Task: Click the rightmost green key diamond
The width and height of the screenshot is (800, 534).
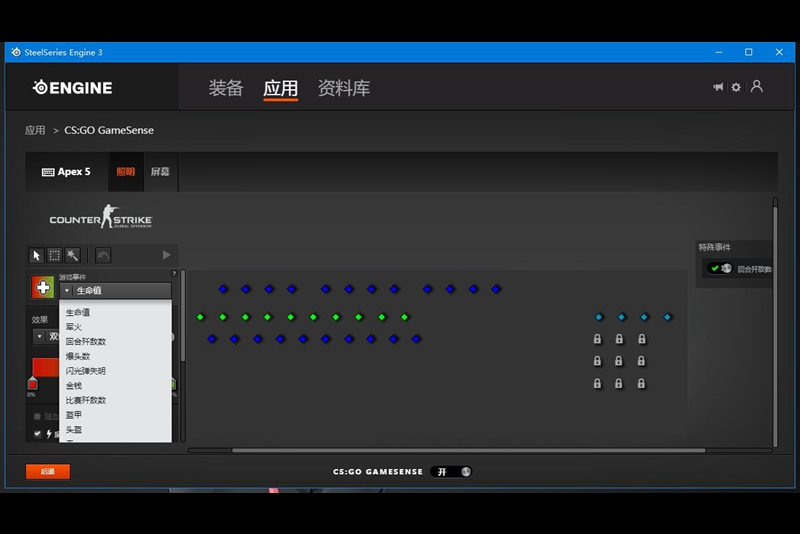Action: click(405, 317)
